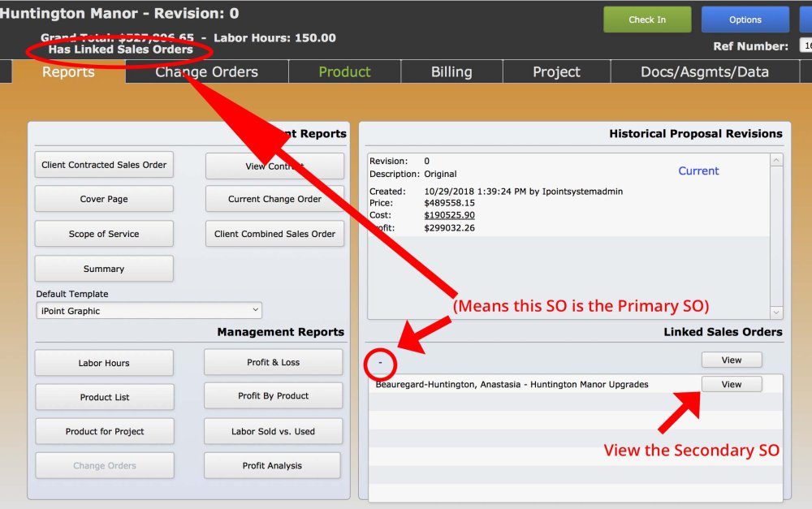The width and height of the screenshot is (812, 509).
Task: Open the Profit Analysis report
Action: click(x=272, y=465)
